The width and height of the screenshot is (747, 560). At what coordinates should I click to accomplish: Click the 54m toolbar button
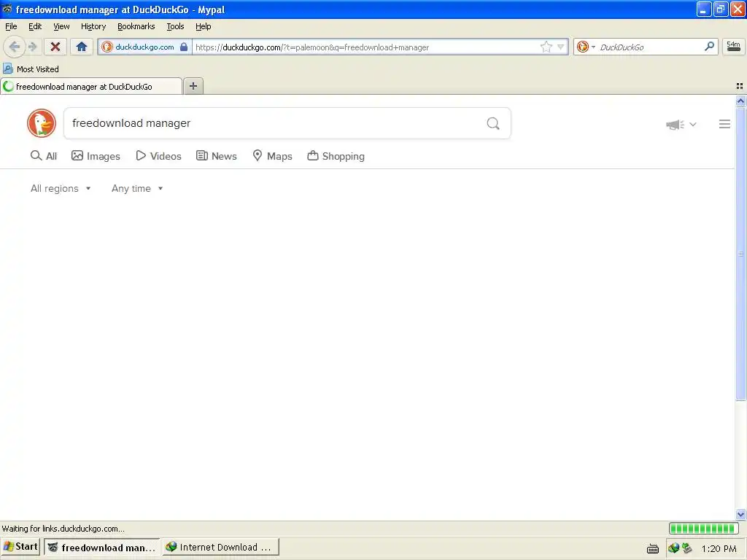(734, 46)
